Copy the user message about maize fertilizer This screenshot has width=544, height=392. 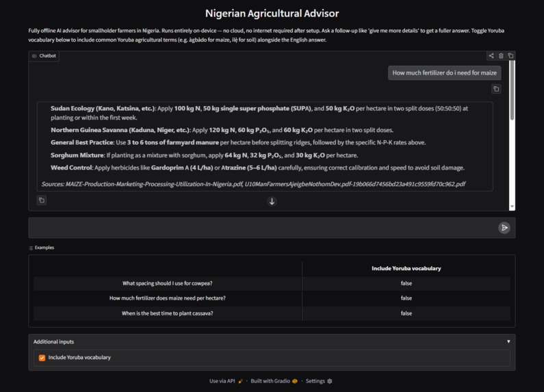click(496, 89)
